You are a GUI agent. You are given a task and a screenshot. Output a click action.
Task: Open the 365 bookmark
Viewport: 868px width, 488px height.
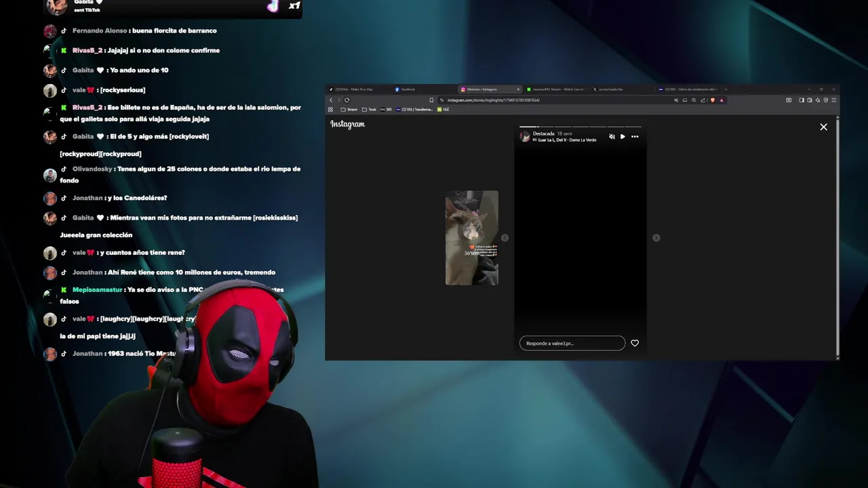click(386, 109)
